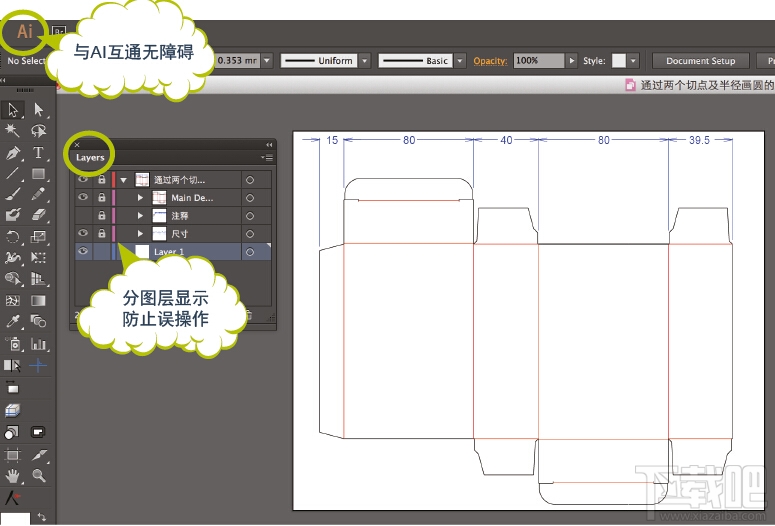
Task: Select the Pencil tool
Action: (38, 194)
